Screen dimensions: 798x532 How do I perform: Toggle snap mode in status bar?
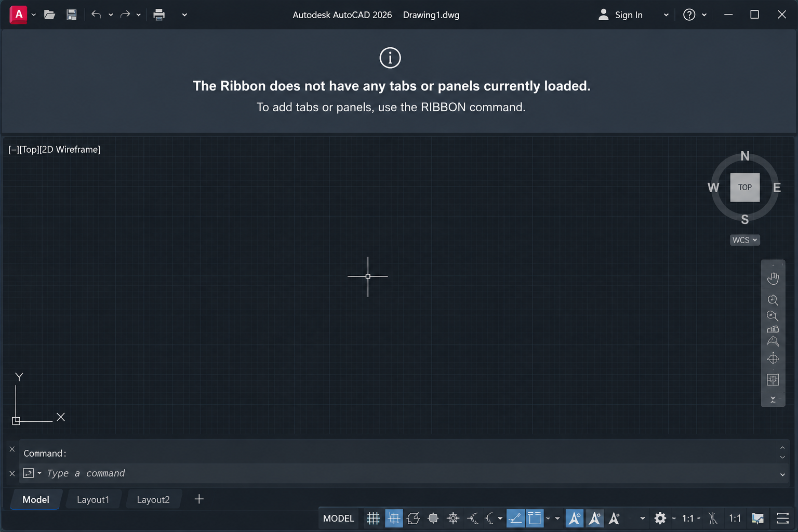point(394,518)
